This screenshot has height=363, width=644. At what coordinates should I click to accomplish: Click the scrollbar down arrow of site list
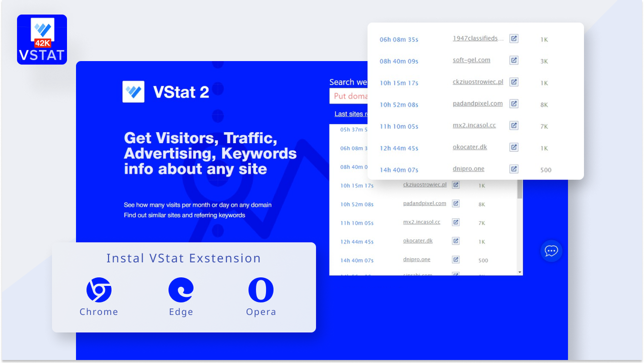tap(520, 272)
